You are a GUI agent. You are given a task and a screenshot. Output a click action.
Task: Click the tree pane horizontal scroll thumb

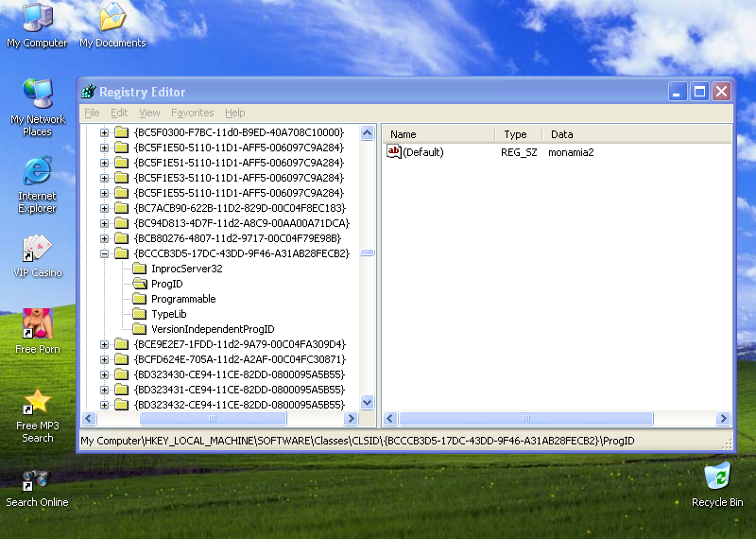(x=214, y=418)
